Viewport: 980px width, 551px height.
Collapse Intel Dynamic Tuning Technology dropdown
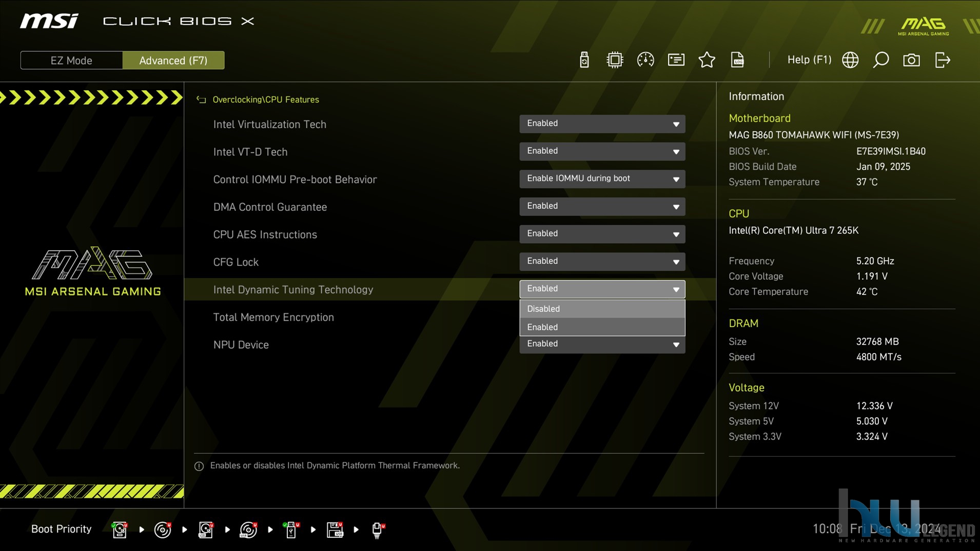pyautogui.click(x=602, y=289)
